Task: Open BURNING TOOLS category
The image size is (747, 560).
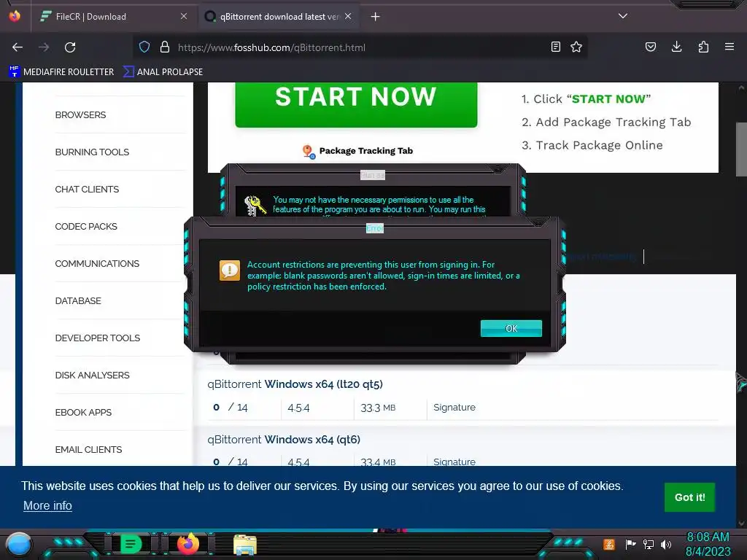Action: 92,152
